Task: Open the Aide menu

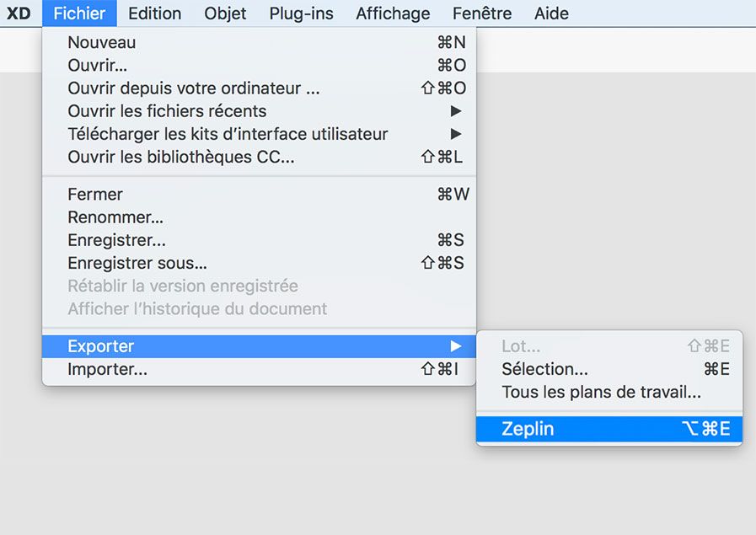Action: (x=551, y=13)
